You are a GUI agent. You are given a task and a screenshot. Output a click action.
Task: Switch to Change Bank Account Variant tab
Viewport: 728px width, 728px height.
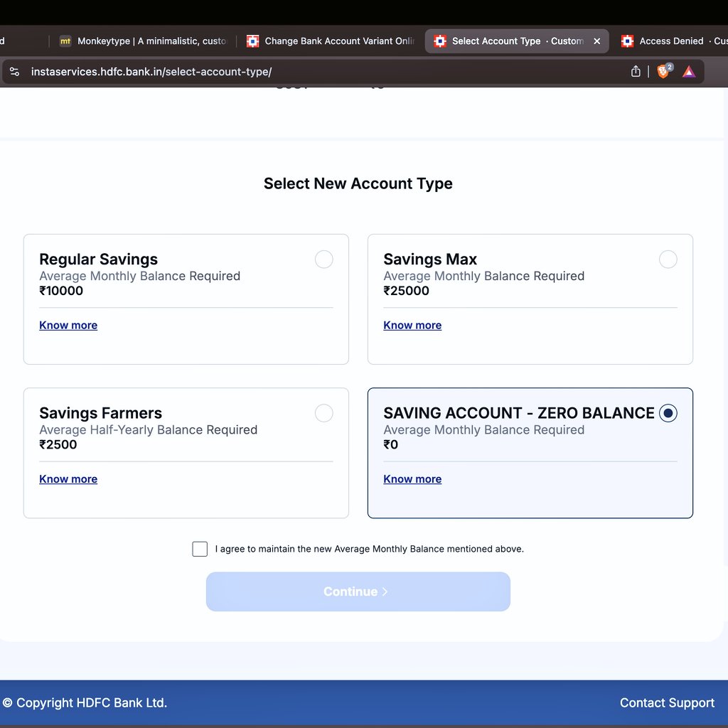point(331,41)
